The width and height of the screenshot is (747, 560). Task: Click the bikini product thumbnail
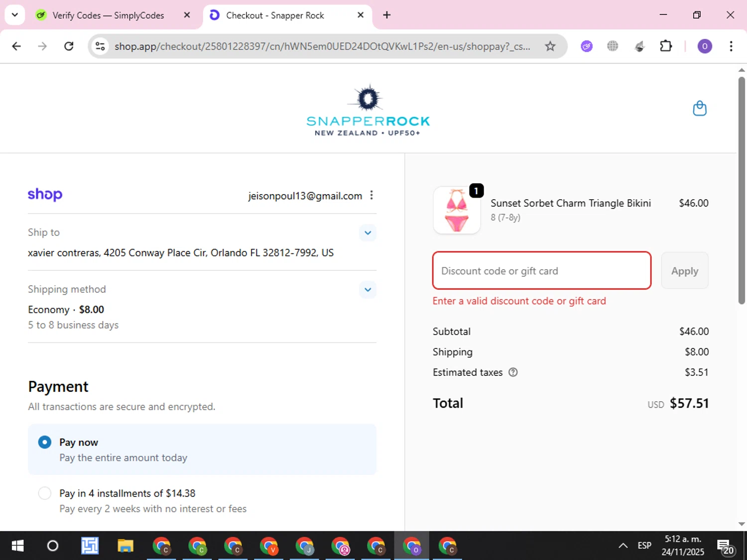457,210
